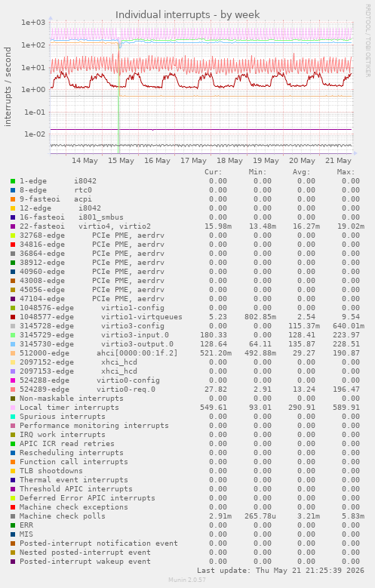Click the orange ahci legend color swatch

[x=13, y=353]
